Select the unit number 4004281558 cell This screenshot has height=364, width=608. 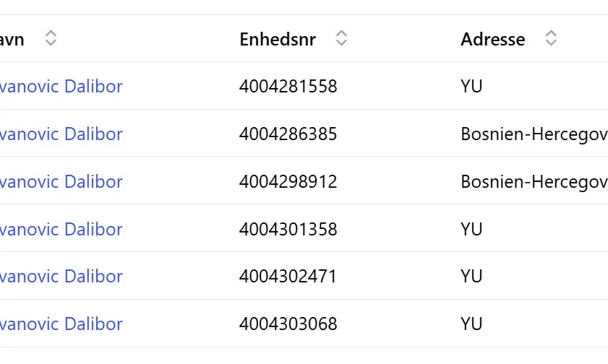click(288, 87)
